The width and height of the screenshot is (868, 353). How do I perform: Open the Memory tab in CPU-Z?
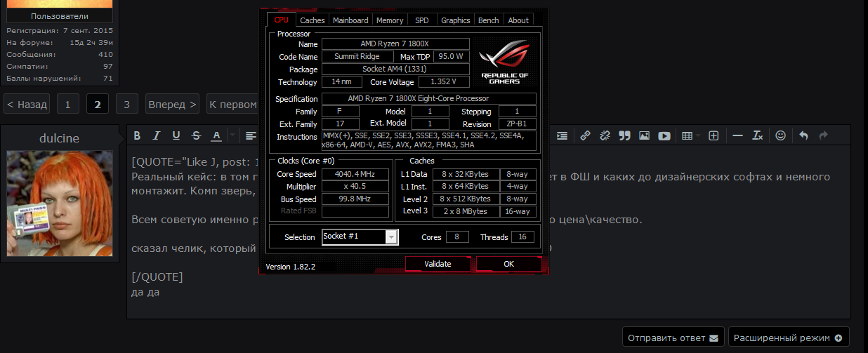click(x=390, y=20)
